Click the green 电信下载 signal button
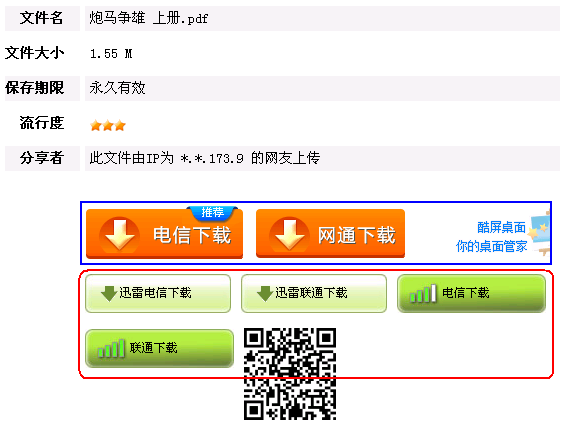Screen dimensions: 563x439 pos(471,293)
